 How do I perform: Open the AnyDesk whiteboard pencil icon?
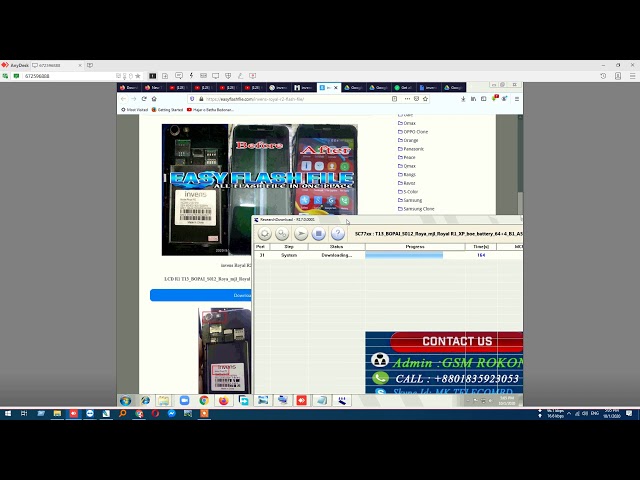tap(240, 76)
